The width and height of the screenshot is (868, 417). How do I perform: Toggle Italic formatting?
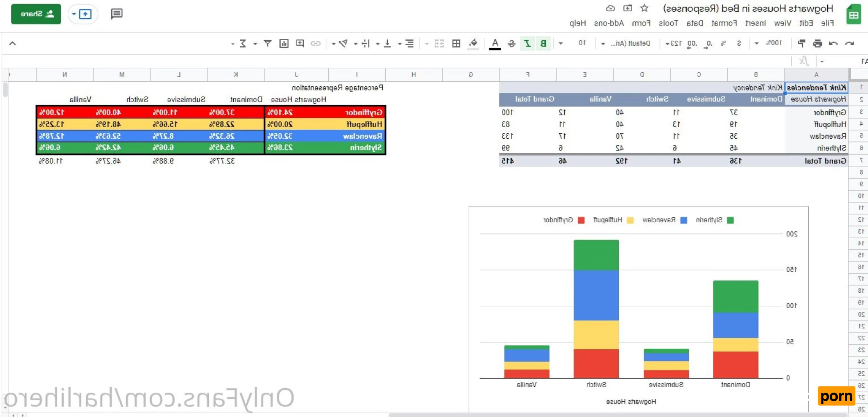click(x=527, y=43)
